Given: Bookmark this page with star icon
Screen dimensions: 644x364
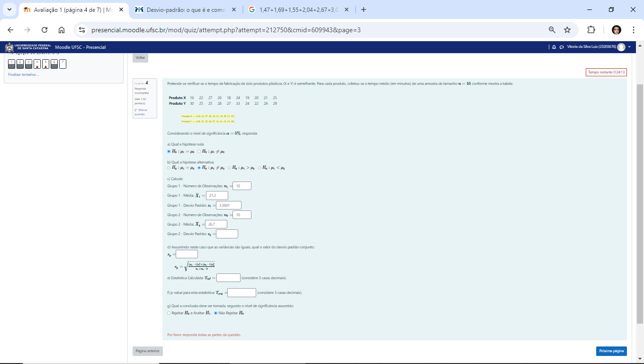Looking at the screenshot, I should pos(567,30).
